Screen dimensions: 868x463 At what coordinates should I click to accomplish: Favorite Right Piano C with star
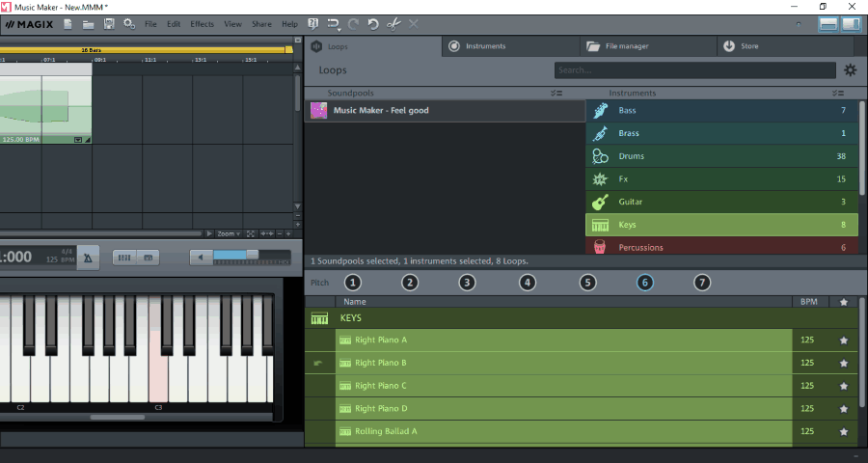tap(844, 386)
